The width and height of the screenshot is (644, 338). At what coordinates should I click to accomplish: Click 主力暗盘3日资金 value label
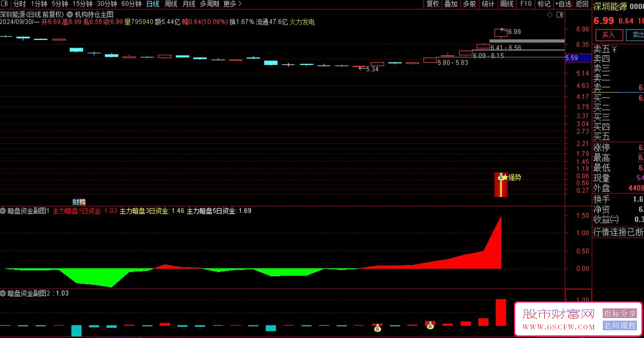(x=152, y=211)
